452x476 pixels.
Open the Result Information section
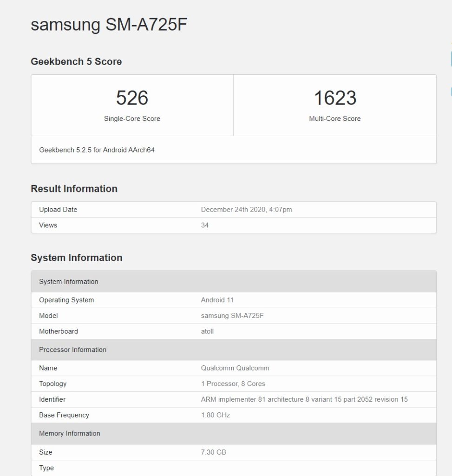(x=74, y=189)
